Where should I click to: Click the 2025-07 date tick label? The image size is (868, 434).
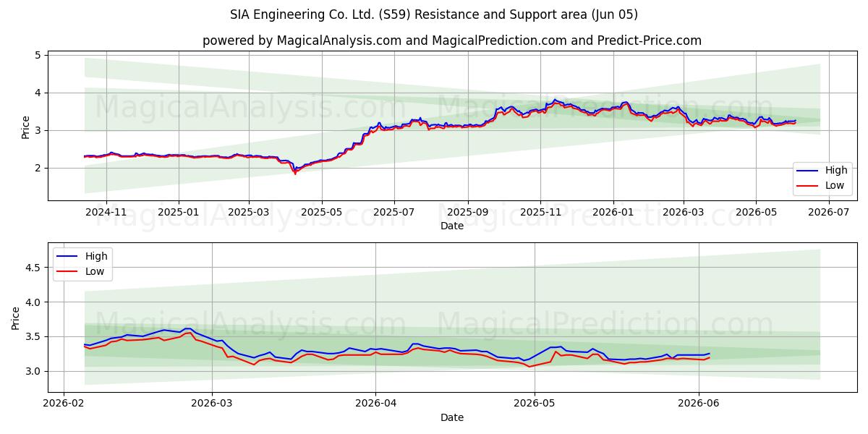point(394,213)
